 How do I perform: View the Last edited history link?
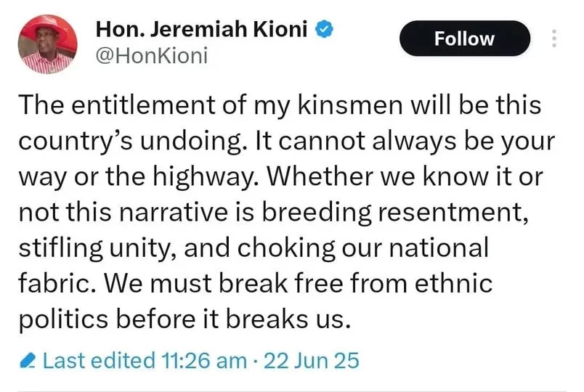(99, 361)
